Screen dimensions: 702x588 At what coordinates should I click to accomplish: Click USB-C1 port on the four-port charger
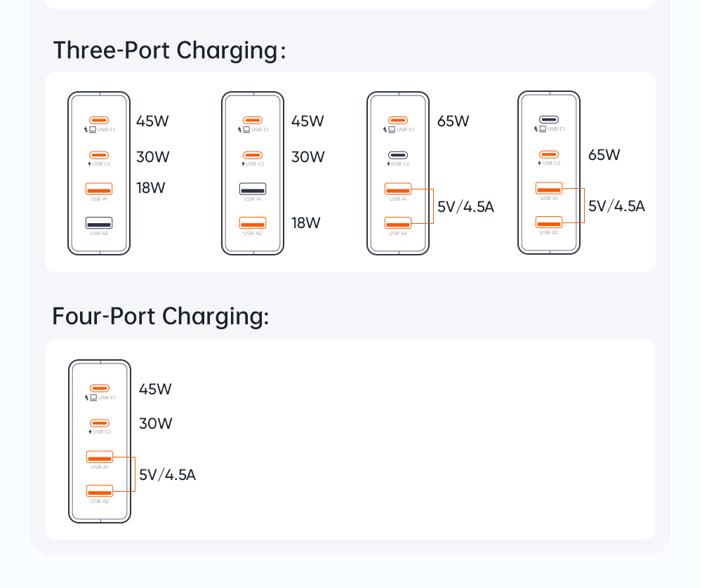pos(100,388)
